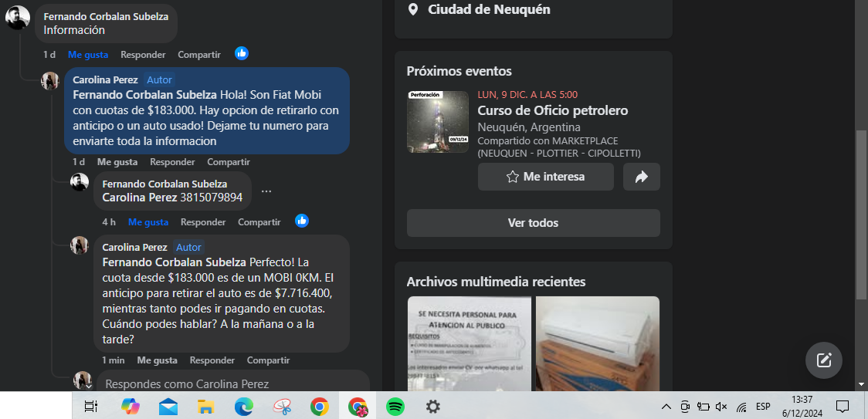868x419 pixels.
Task: Open Snipping Tool from the taskbar
Action: (282, 406)
